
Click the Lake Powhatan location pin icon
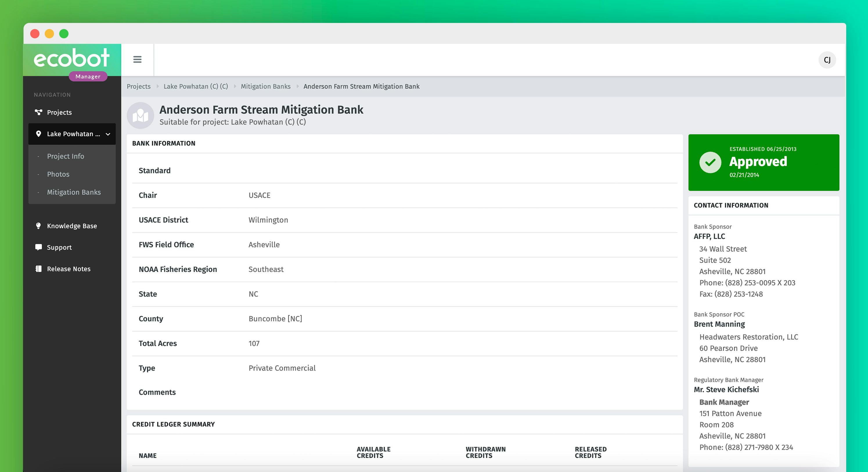38,134
